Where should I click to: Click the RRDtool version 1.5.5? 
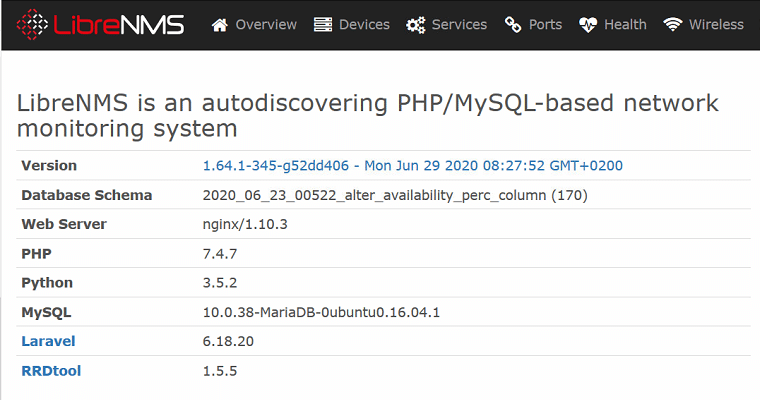tap(220, 371)
